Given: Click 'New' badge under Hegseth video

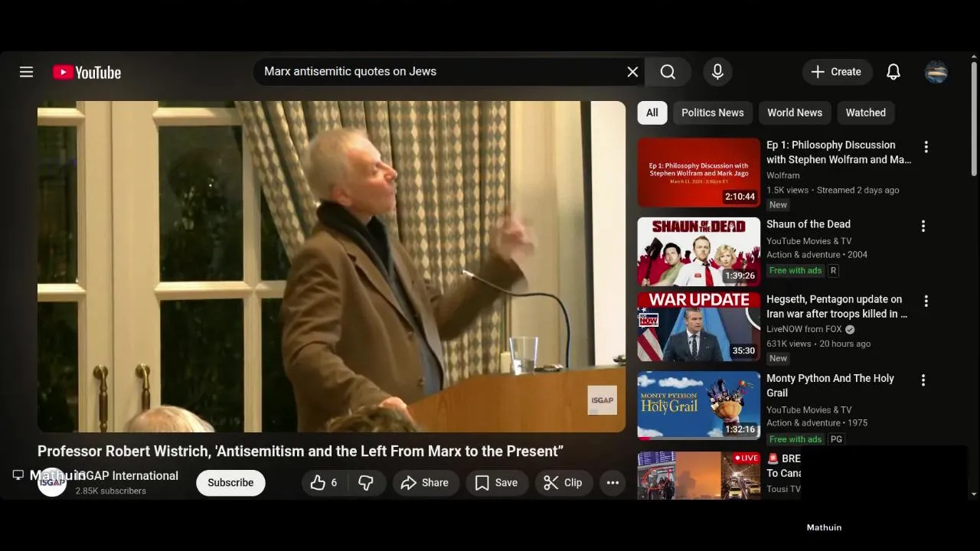Looking at the screenshot, I should [778, 358].
